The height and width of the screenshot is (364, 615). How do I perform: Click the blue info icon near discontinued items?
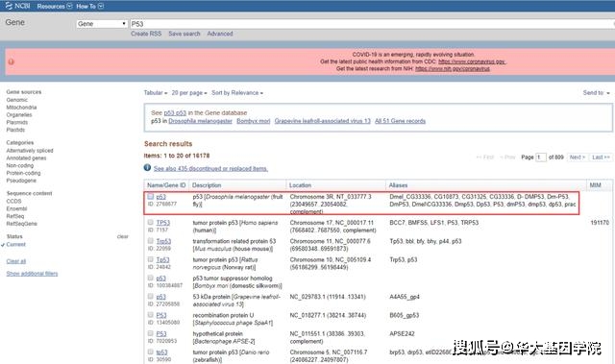pos(147,168)
